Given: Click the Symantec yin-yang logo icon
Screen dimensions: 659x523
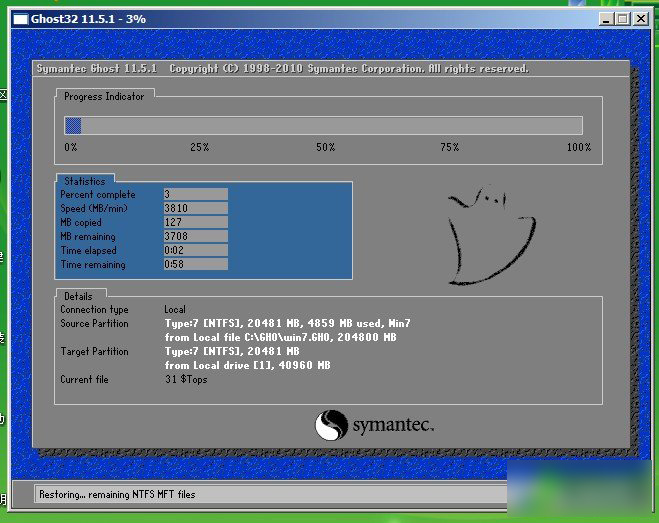Looking at the screenshot, I should coord(332,425).
